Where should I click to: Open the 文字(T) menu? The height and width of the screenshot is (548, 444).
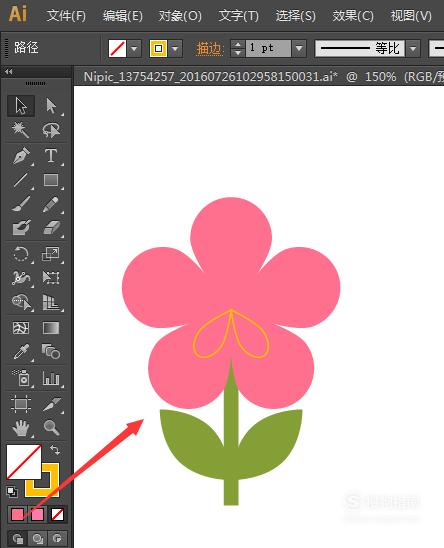(238, 16)
